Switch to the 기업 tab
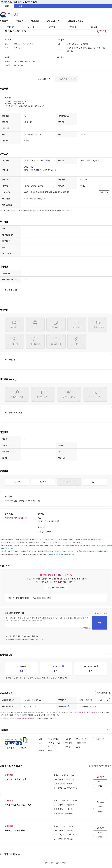Screen dimensions: 112x868 coord(21,6)
